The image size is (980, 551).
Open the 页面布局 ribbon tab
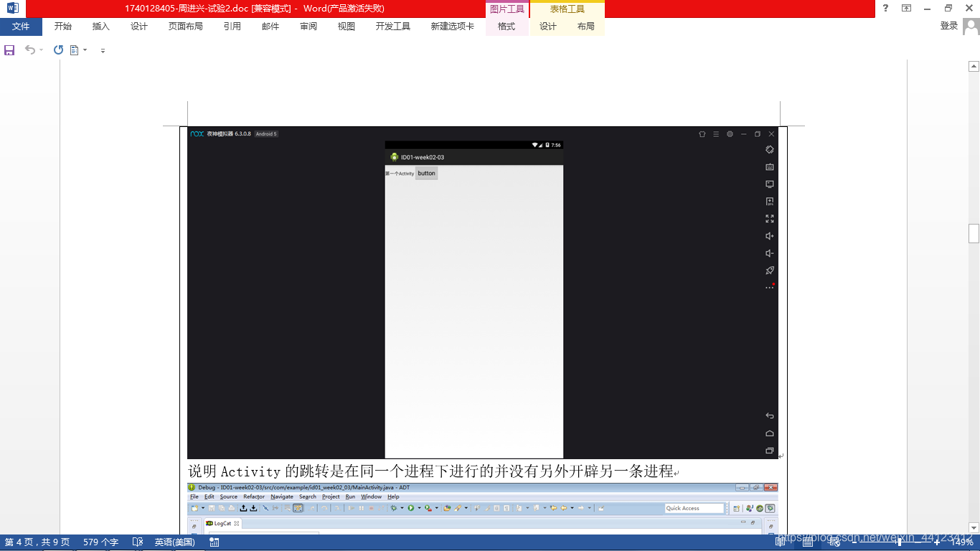(x=186, y=27)
